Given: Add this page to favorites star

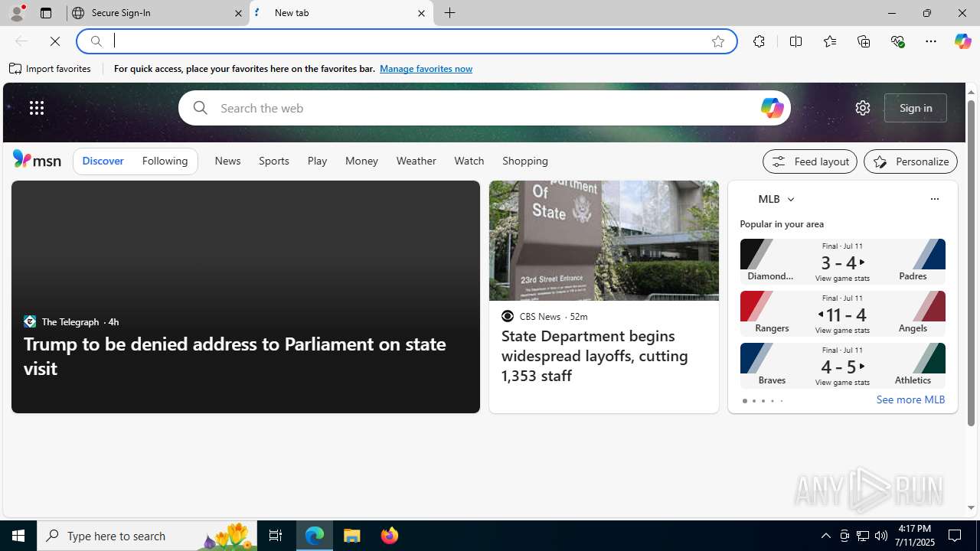Looking at the screenshot, I should [x=718, y=41].
